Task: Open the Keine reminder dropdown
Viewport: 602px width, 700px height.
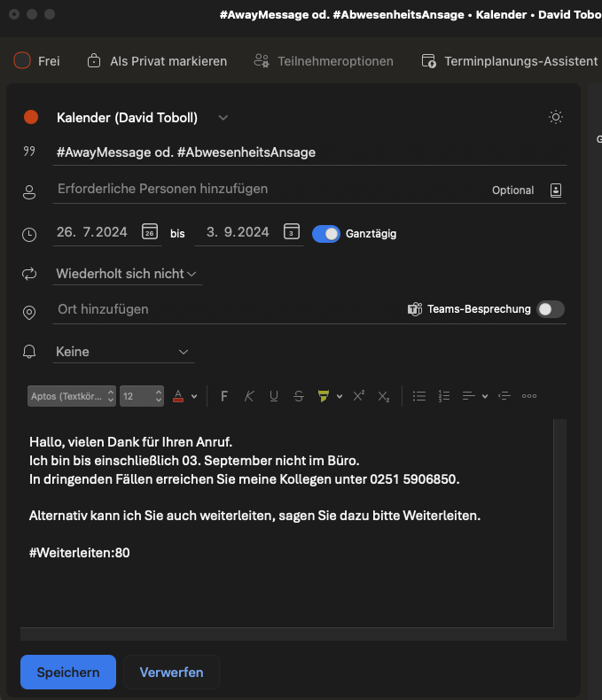Action: tap(122, 352)
